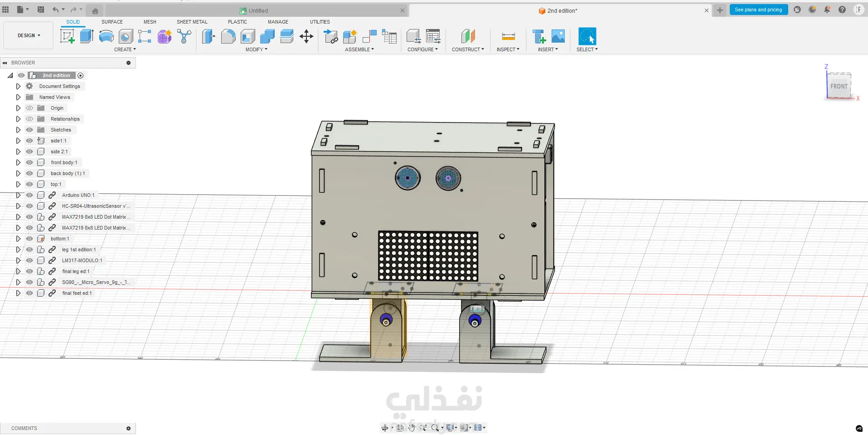Hide the bottom:1 component
Viewport: 868px width, 435px height.
pyautogui.click(x=29, y=239)
